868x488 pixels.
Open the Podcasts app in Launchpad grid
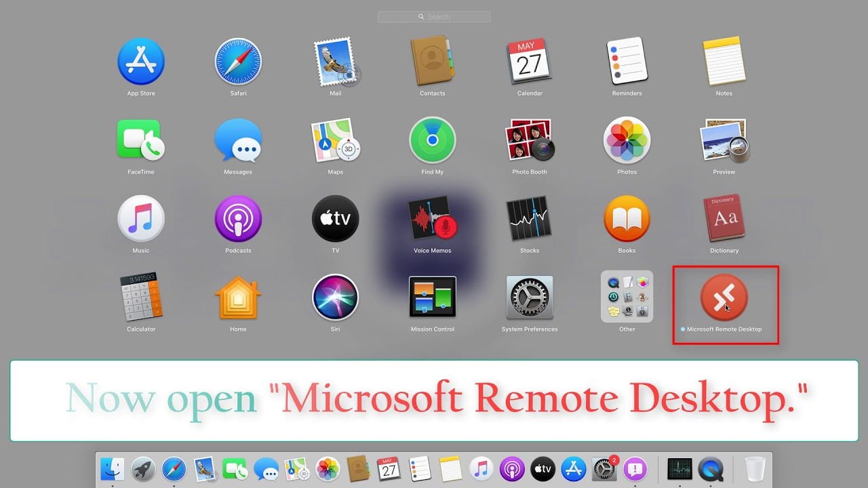[238, 219]
